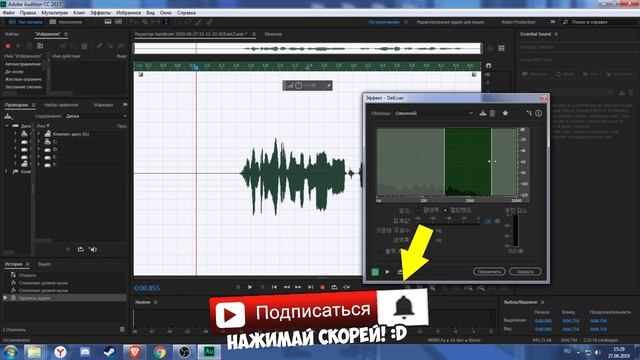
Task: Edit the DeEsser threshold dB value
Action: pyautogui.click(x=488, y=221)
